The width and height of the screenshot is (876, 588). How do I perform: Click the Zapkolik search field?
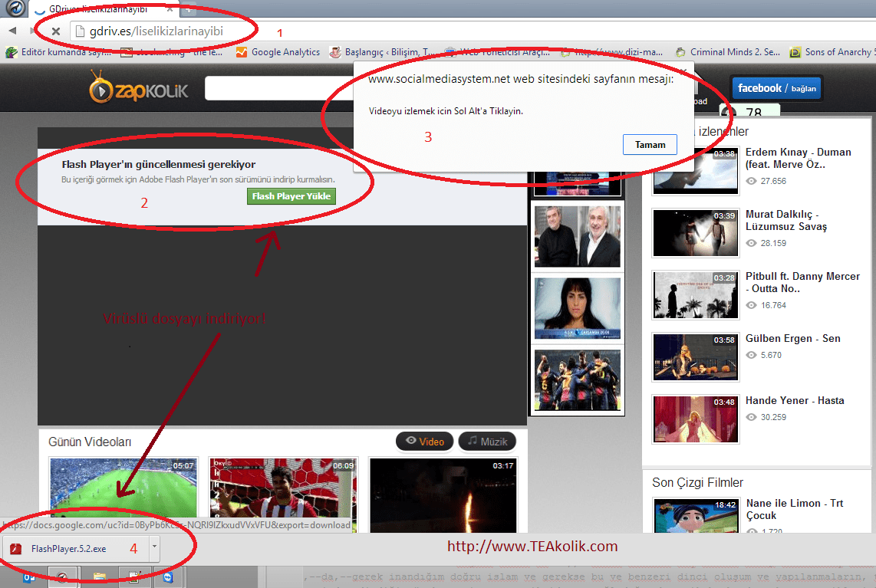[x=279, y=88]
